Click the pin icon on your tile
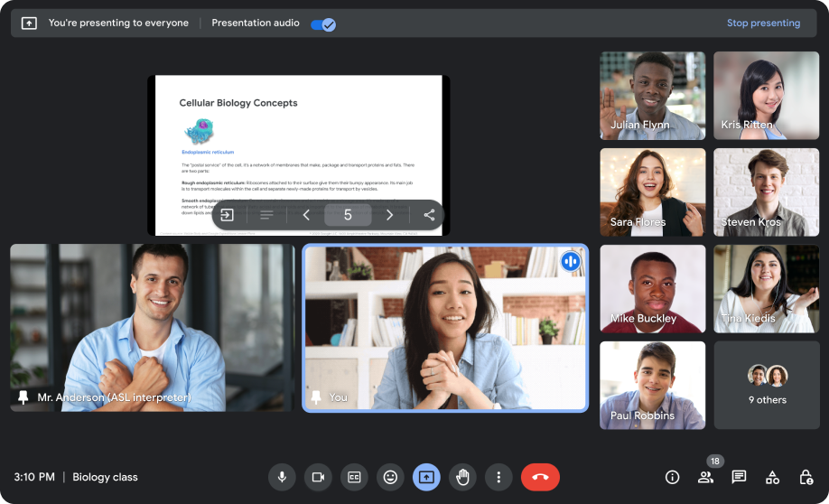Screen dimensions: 829x504 [316, 397]
